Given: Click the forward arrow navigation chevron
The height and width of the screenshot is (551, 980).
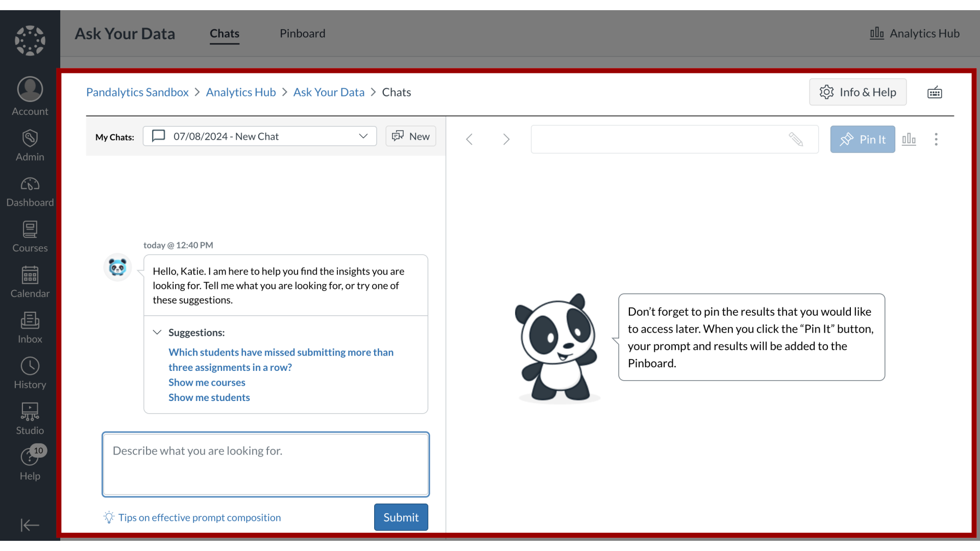Looking at the screenshot, I should (506, 139).
